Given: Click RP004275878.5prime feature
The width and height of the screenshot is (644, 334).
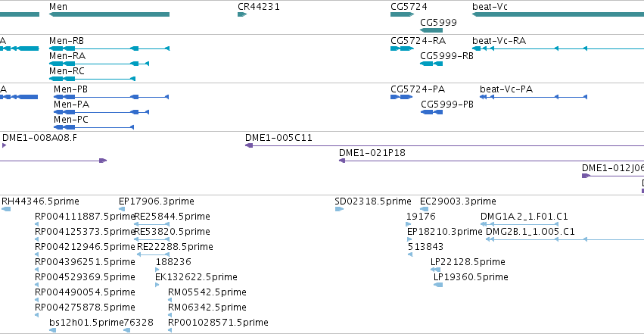Looking at the screenshot, I should coord(36,316).
